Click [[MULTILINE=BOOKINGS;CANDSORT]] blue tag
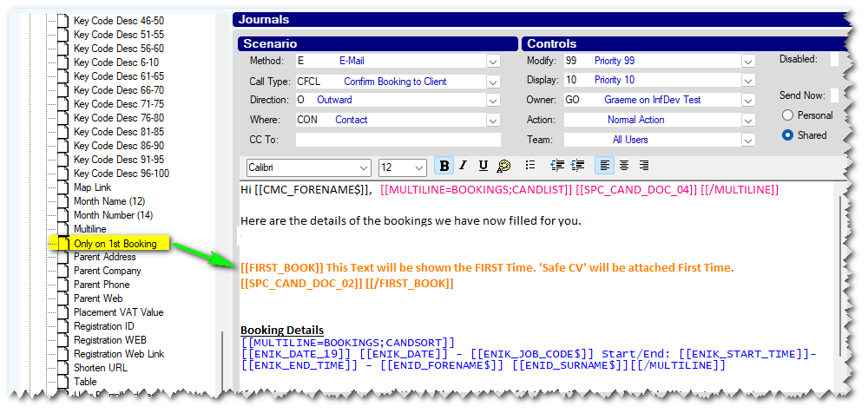This screenshot has height=413, width=868. click(348, 342)
